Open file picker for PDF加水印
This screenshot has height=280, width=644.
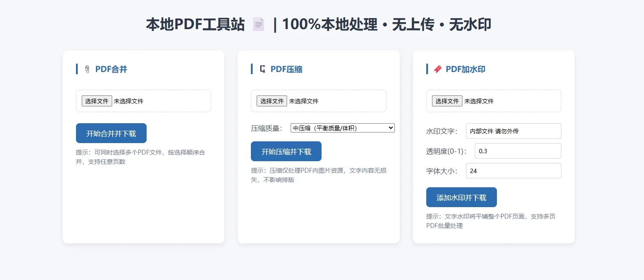(x=447, y=101)
